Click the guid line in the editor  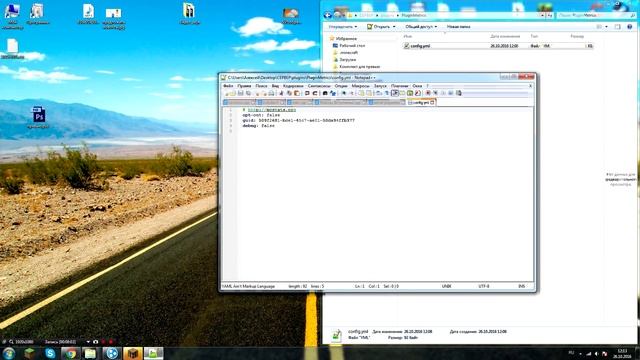298,120
